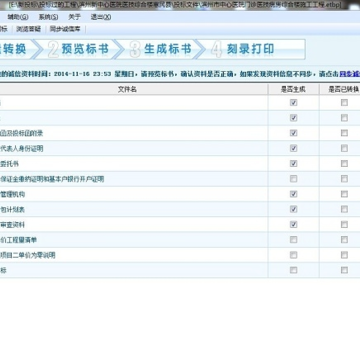
Task: Select the 审查资料 file row text
Action: [12, 225]
